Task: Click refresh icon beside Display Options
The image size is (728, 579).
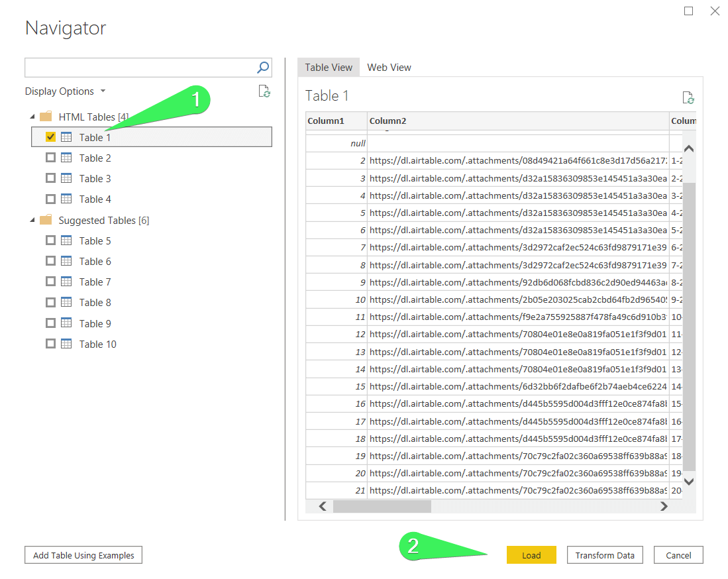Action: (x=264, y=91)
